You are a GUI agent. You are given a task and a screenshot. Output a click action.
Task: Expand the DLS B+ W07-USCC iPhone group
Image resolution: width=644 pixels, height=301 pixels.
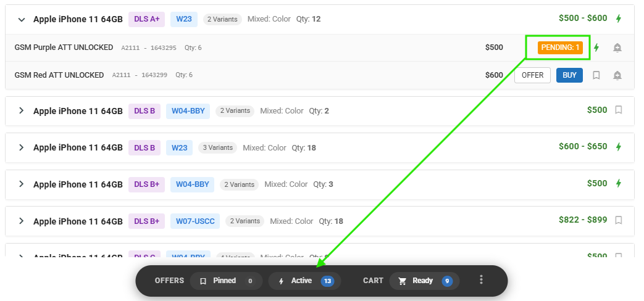[22, 221]
